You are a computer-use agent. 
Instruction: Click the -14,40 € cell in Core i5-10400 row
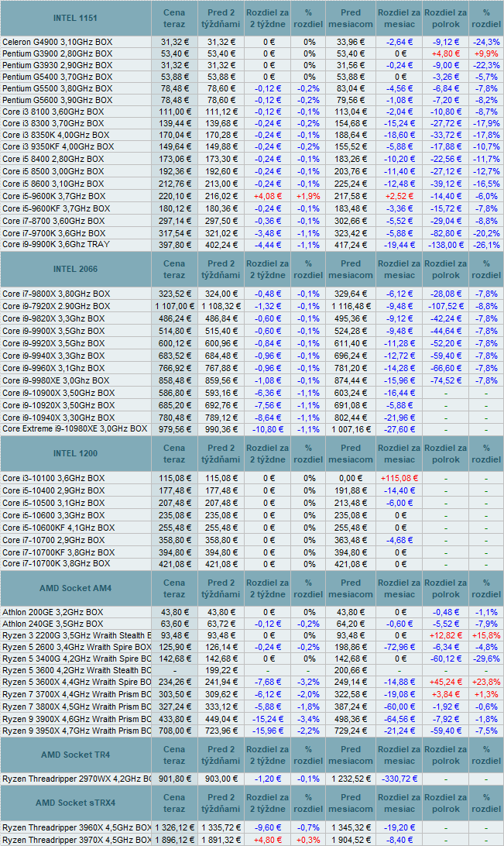point(399,491)
